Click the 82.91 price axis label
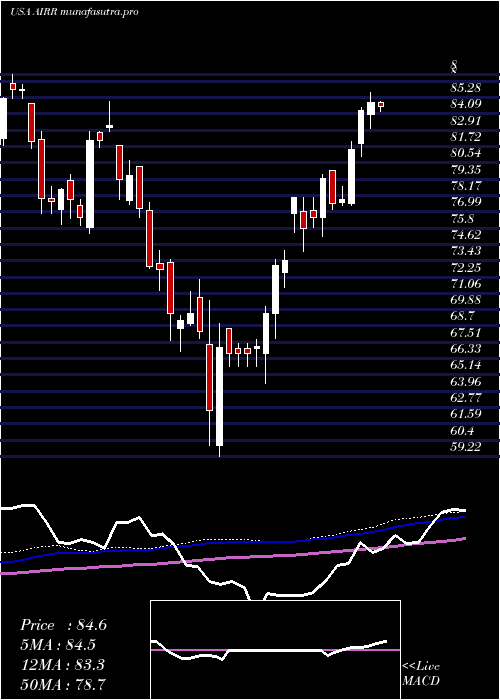 coord(466,121)
